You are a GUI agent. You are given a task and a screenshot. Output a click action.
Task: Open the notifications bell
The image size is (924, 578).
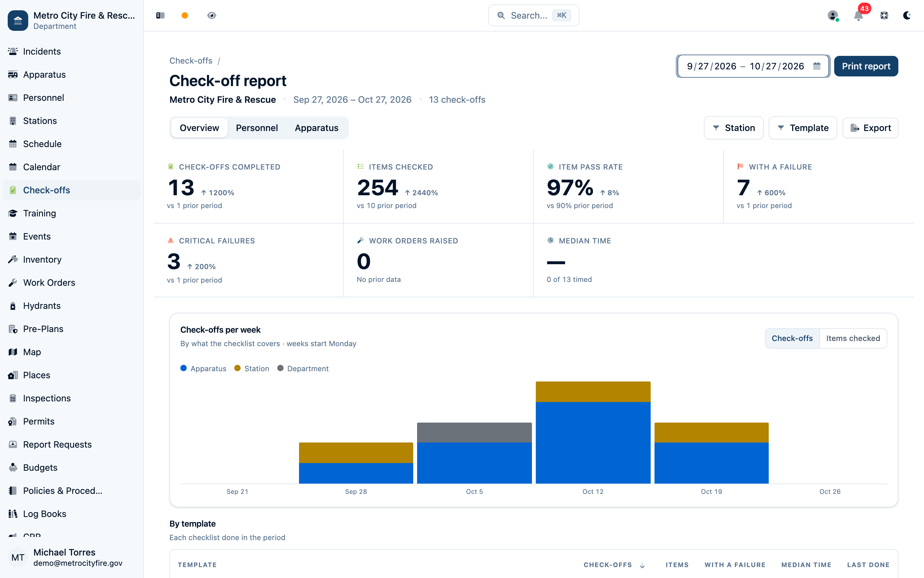[858, 15]
